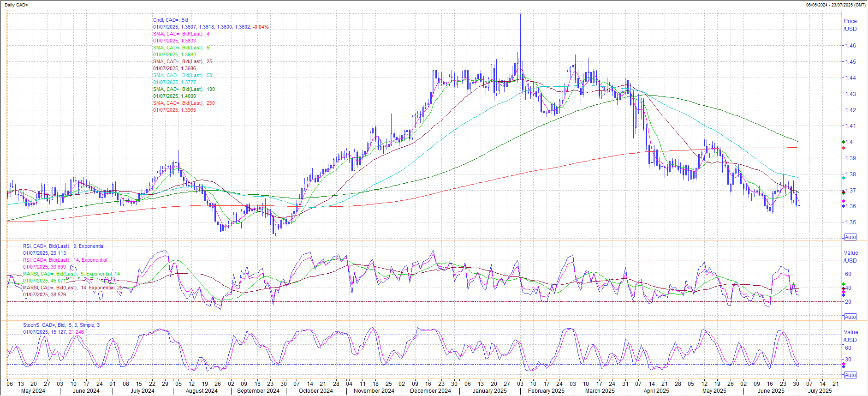The width and height of the screenshot is (868, 396).
Task: Click the SMA 50 value '01/07/2025, 1.3777'
Action: 174,82
